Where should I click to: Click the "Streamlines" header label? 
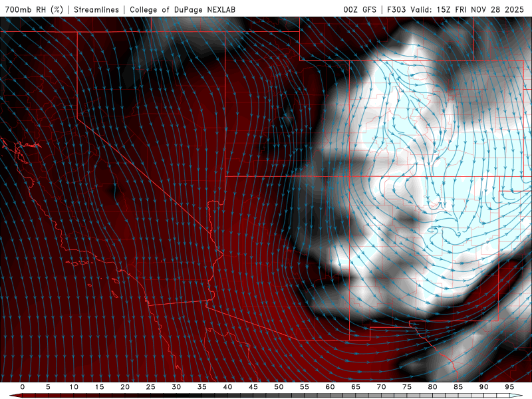[96, 9]
